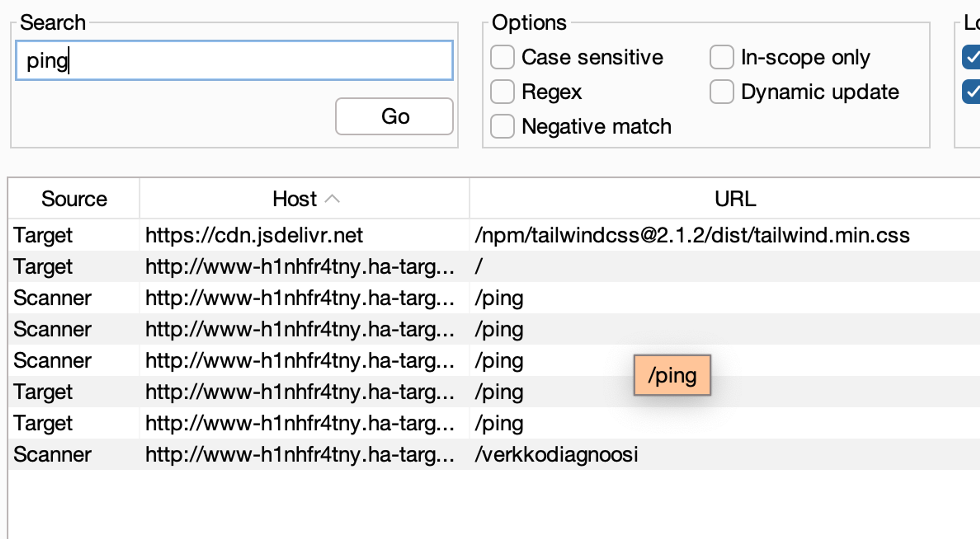Uncheck the top blue checked checkbox at right edge

point(972,57)
